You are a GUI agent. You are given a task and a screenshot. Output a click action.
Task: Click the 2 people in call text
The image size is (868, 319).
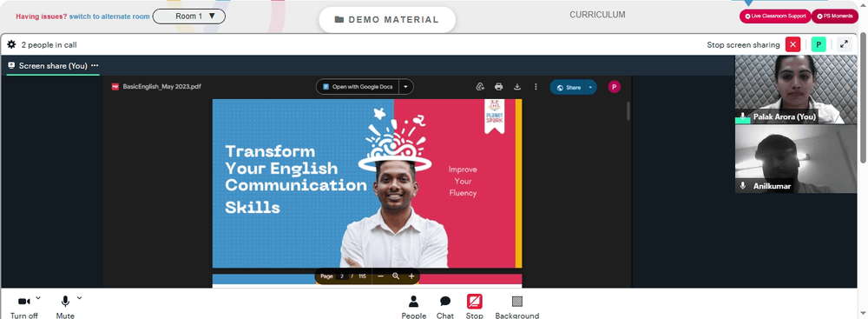tap(49, 45)
